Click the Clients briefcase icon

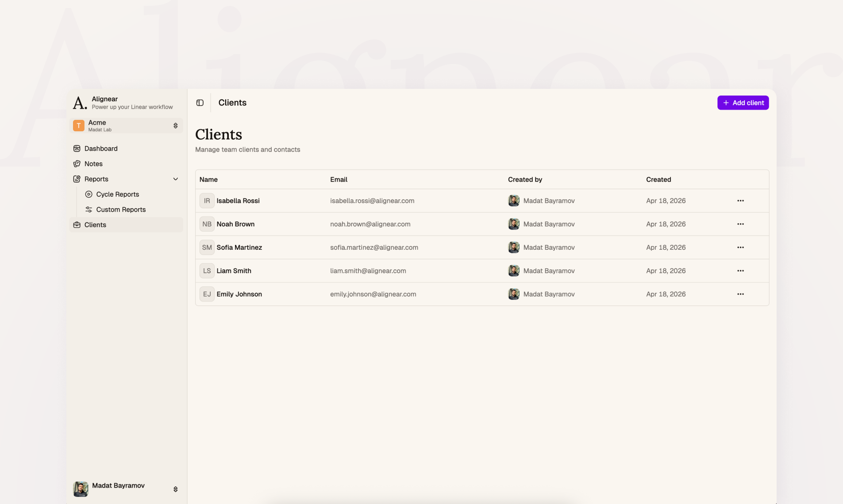[77, 225]
